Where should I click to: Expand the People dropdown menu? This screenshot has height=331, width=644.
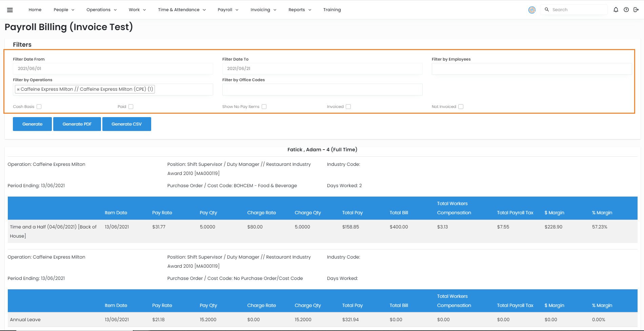[64, 10]
